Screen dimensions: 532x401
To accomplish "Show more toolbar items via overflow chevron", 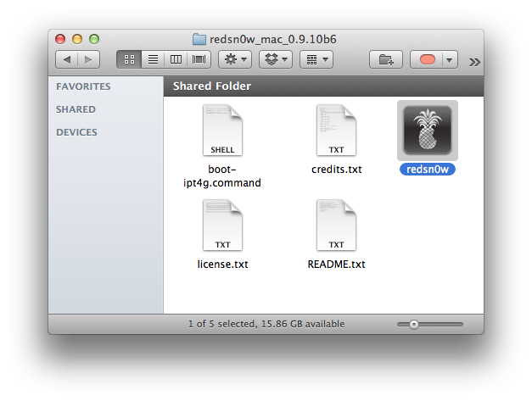I will point(473,61).
